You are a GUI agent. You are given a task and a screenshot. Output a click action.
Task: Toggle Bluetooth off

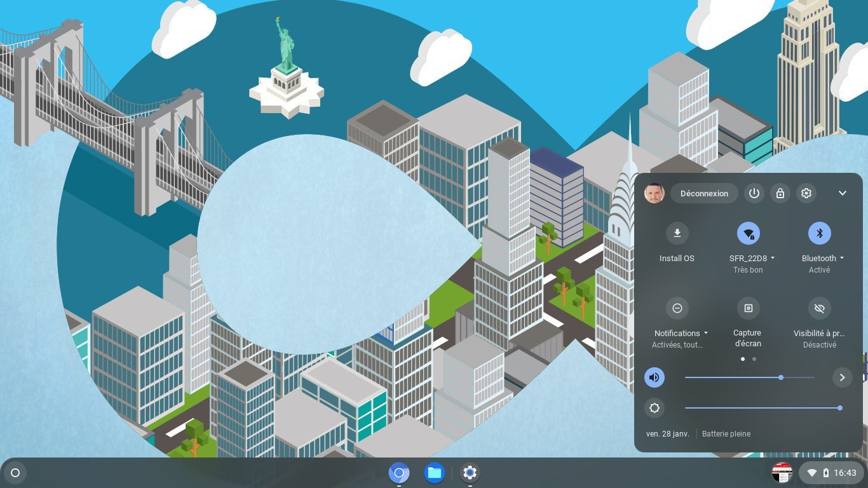[x=820, y=233]
